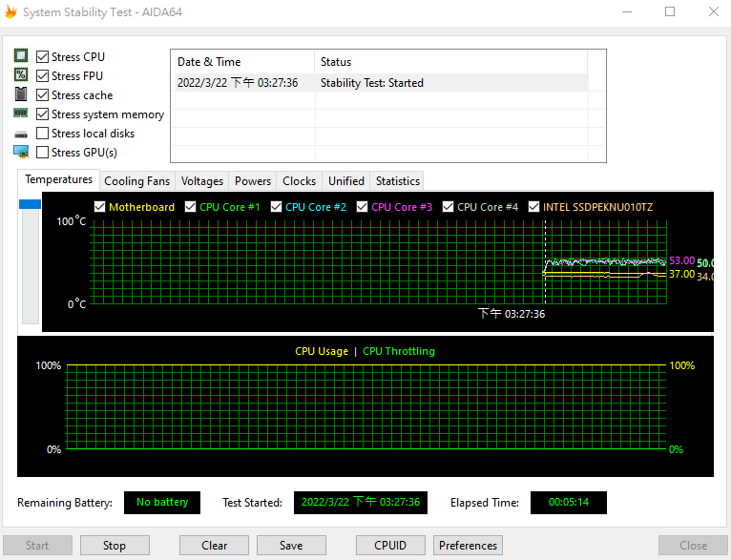Uncheck the Stress CPU checkbox
This screenshot has width=731, height=560.
[42, 57]
